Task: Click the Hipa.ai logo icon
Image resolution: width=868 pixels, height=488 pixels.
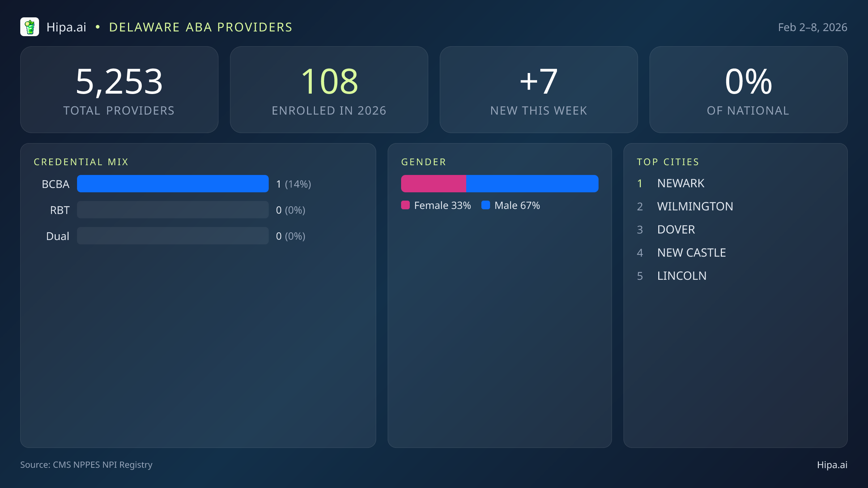Action: (30, 26)
